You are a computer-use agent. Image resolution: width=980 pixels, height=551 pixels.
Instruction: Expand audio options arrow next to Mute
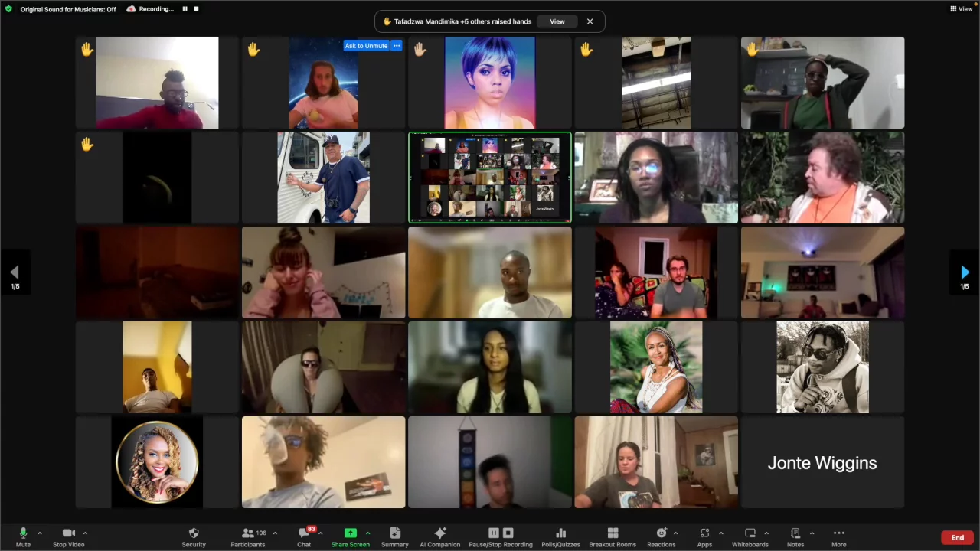coord(40,533)
